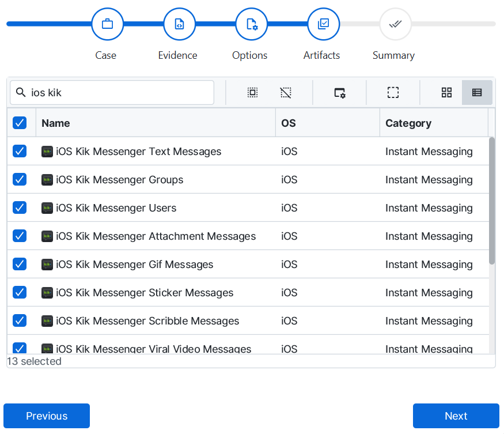
Task: Click icon of Kik Gif Messages row
Action: point(47,265)
